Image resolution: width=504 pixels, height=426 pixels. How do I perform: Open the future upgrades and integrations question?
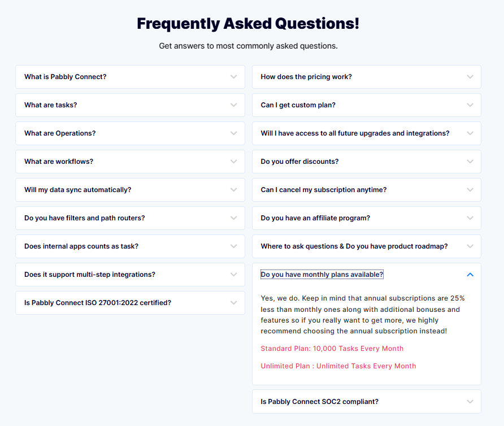(355, 133)
